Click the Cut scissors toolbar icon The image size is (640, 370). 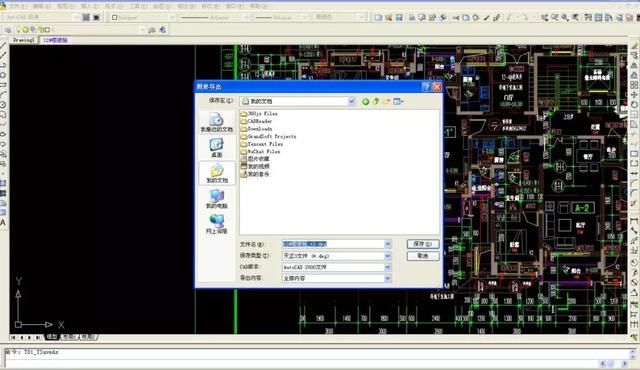(456, 18)
